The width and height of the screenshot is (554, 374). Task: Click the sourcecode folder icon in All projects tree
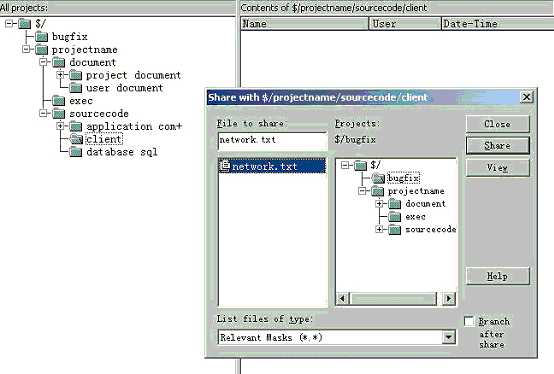click(59, 114)
